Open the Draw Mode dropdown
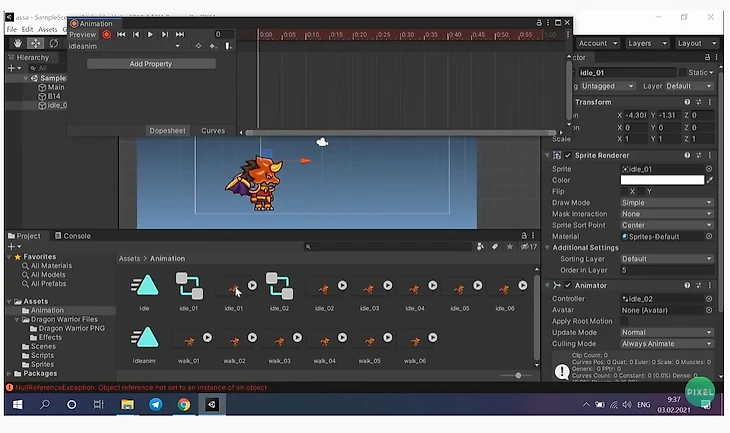Image resolution: width=730 pixels, height=433 pixels. tap(666, 202)
